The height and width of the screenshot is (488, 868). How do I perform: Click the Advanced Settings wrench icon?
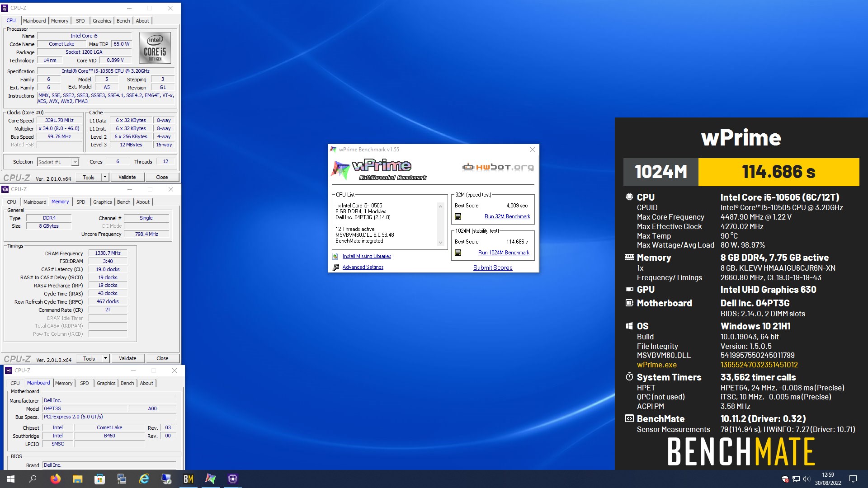click(x=335, y=267)
